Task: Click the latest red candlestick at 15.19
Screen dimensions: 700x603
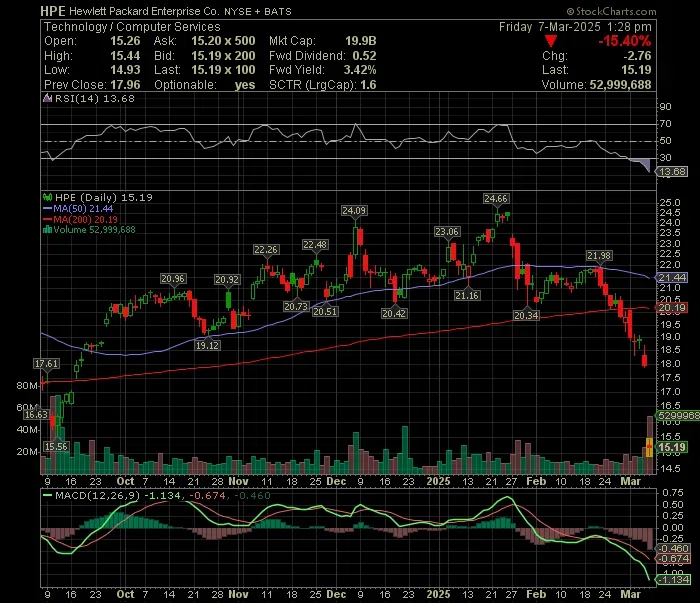Action: [650, 447]
